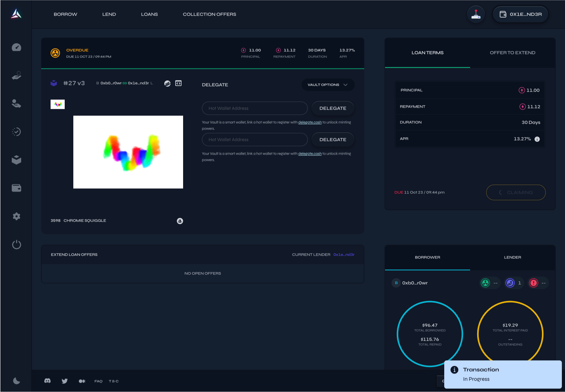Click the second DELEGATE button
This screenshot has width=565, height=392.
click(333, 139)
